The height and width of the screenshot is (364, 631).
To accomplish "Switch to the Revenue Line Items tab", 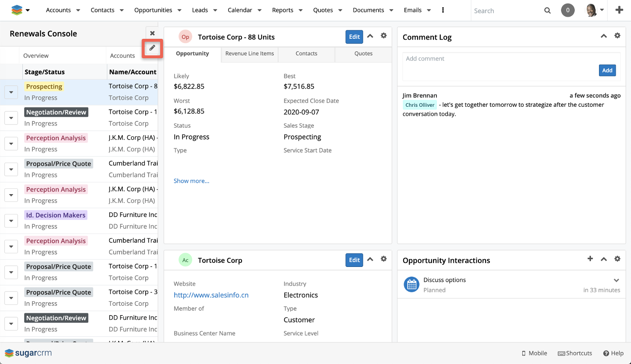I will pyautogui.click(x=250, y=54).
